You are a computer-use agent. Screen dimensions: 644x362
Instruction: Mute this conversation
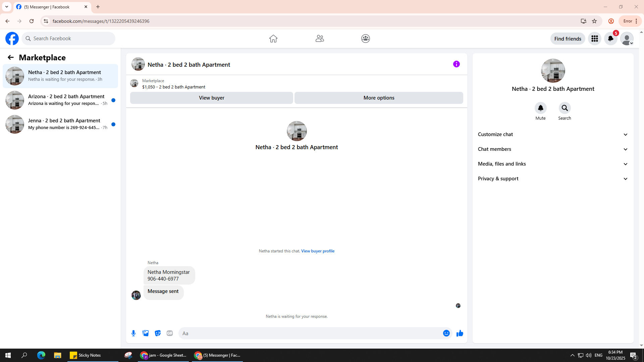pyautogui.click(x=540, y=108)
